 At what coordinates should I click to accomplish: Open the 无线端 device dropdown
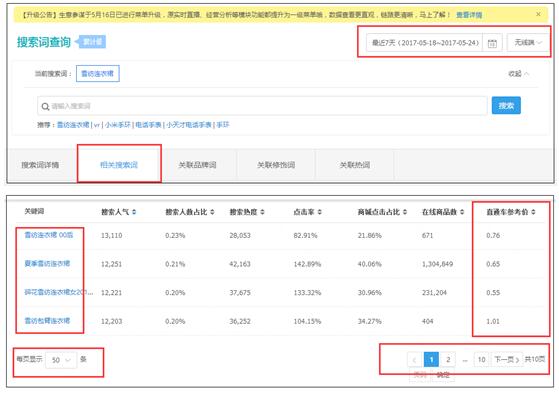pyautogui.click(x=528, y=43)
